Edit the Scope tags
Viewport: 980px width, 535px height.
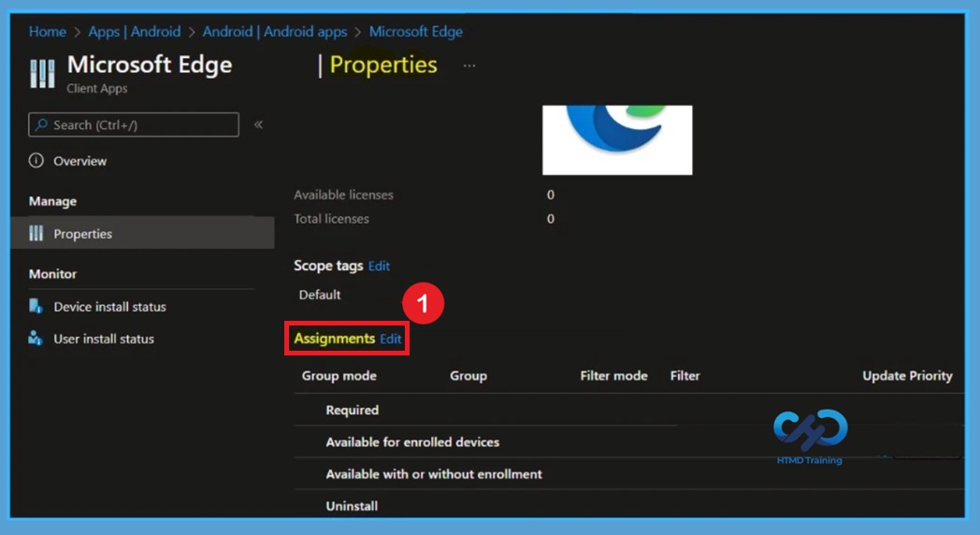coord(379,267)
